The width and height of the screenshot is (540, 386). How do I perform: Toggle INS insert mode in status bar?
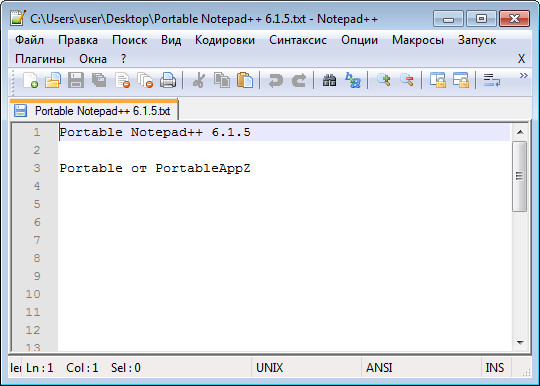click(x=496, y=368)
